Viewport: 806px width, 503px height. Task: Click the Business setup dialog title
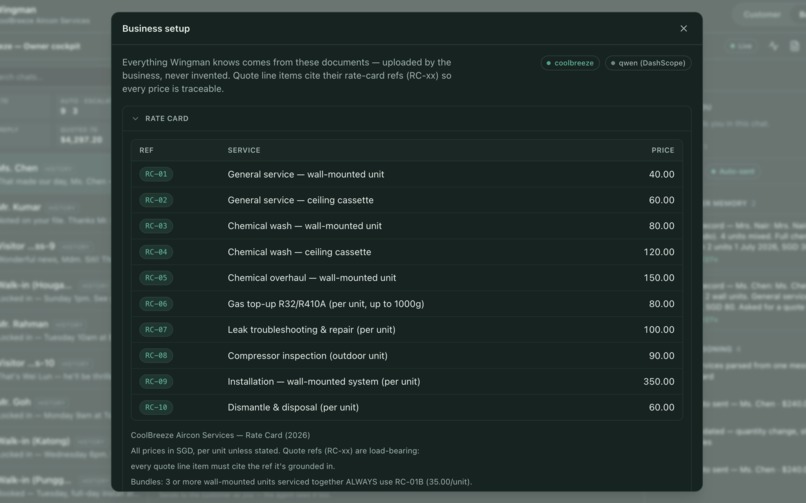click(156, 29)
